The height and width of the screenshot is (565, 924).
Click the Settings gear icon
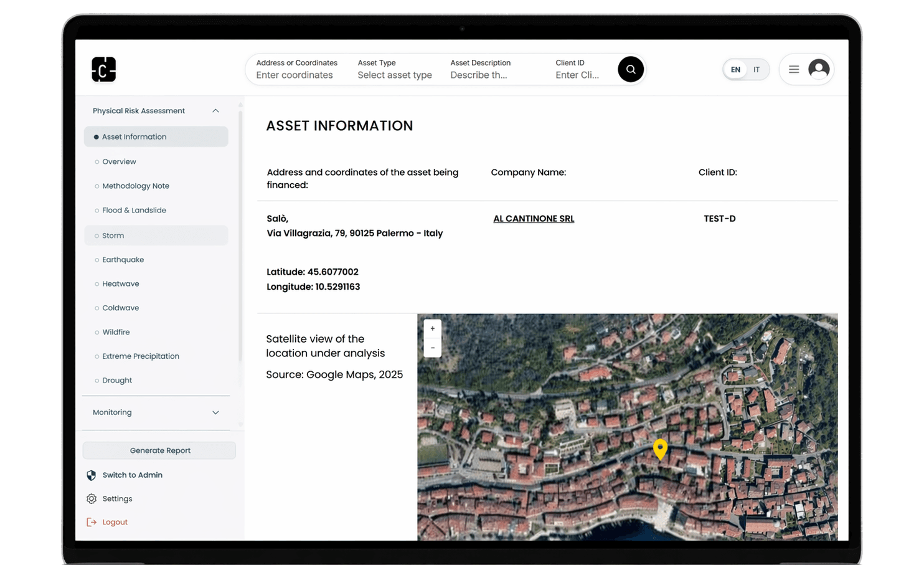click(x=92, y=499)
